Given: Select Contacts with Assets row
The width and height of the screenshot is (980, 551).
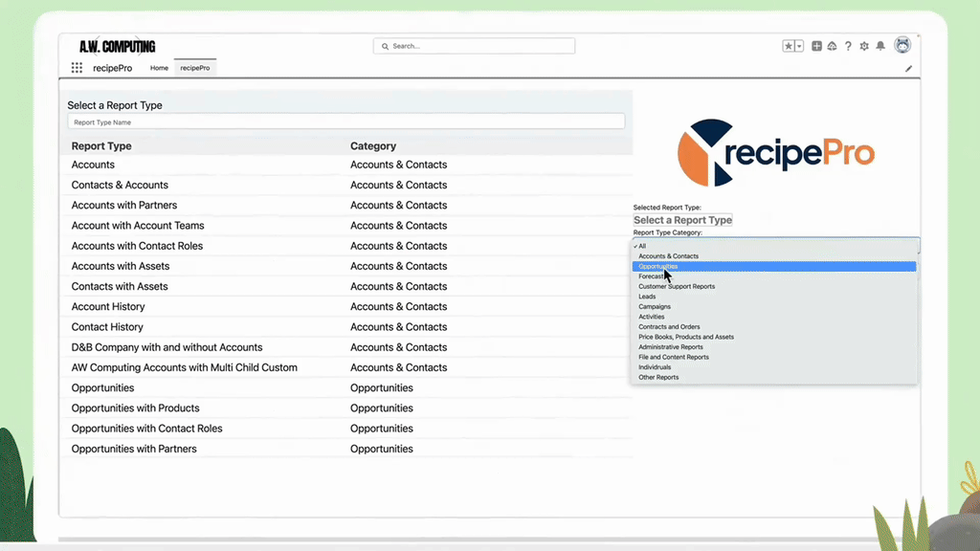Looking at the screenshot, I should coord(347,287).
